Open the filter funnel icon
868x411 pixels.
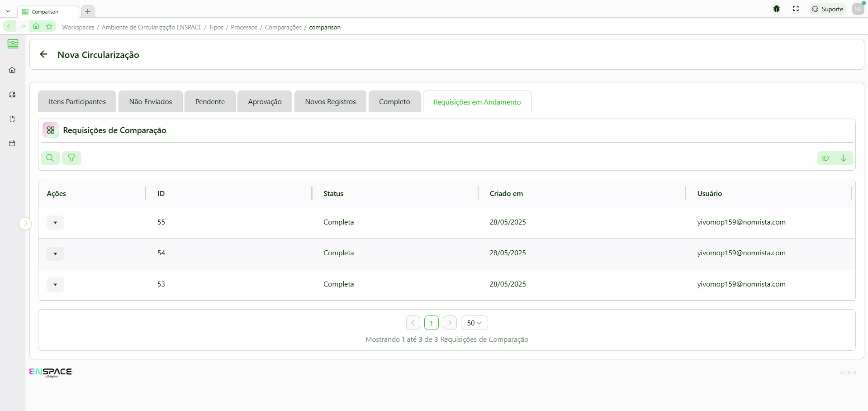coord(71,158)
